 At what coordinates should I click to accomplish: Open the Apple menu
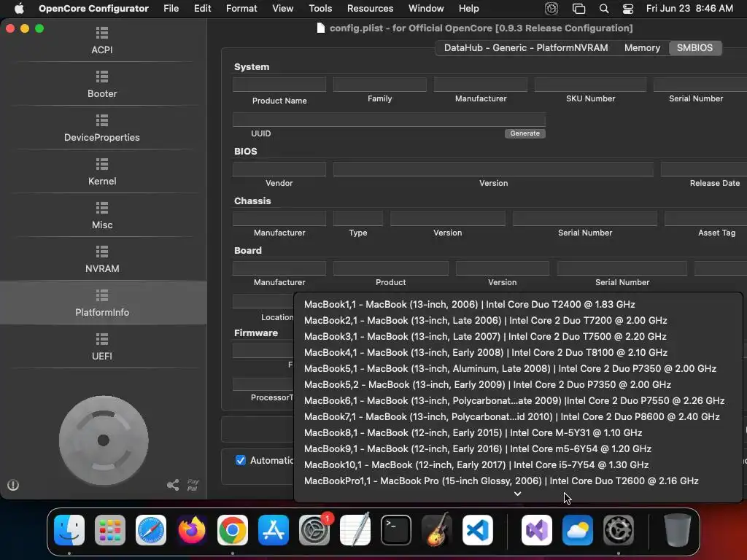(19, 9)
